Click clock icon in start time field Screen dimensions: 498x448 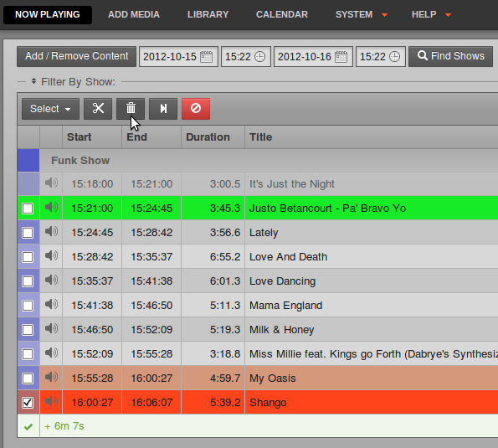(x=259, y=57)
